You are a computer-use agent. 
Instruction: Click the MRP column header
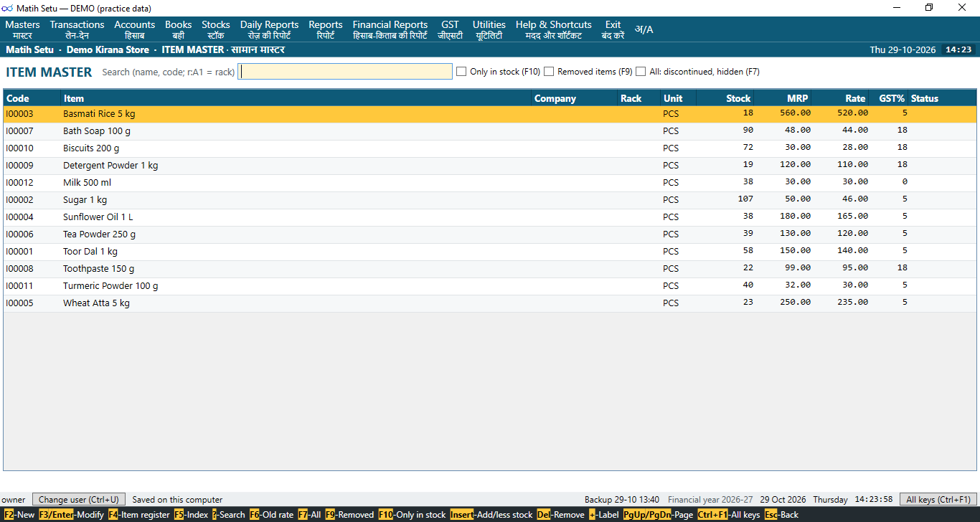pyautogui.click(x=783, y=98)
